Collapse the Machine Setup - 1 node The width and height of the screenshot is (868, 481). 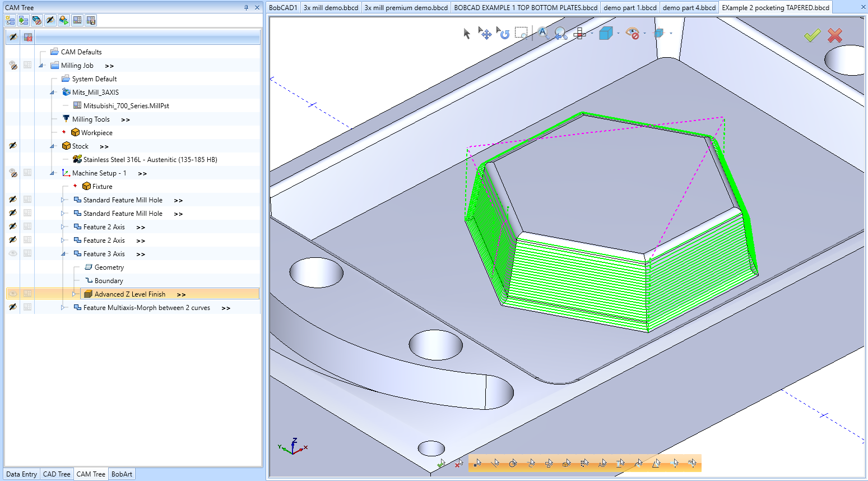pos(52,173)
